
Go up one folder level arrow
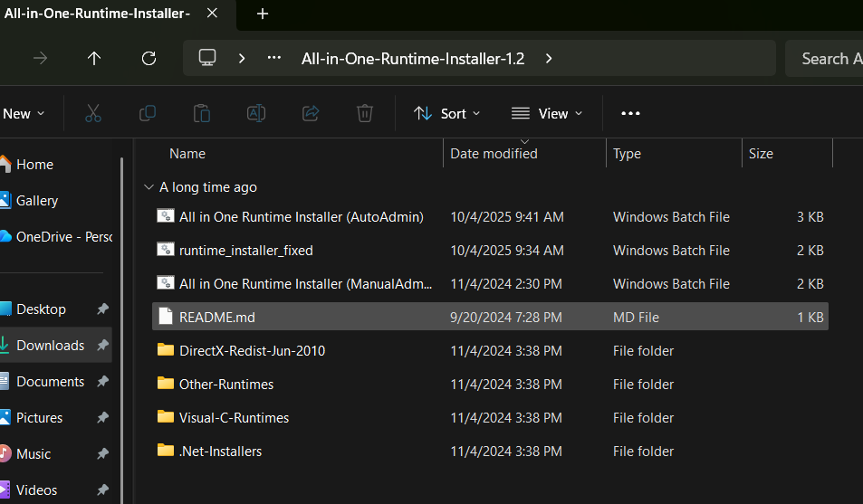[94, 58]
